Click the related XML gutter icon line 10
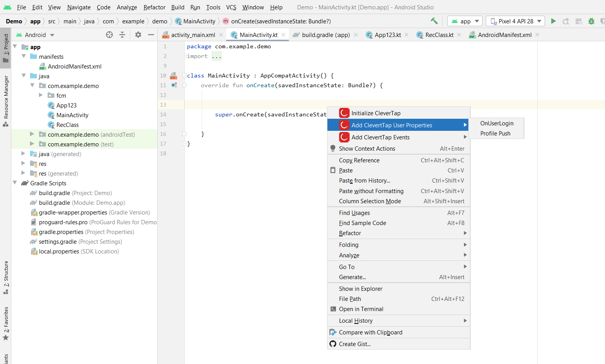 (x=174, y=76)
